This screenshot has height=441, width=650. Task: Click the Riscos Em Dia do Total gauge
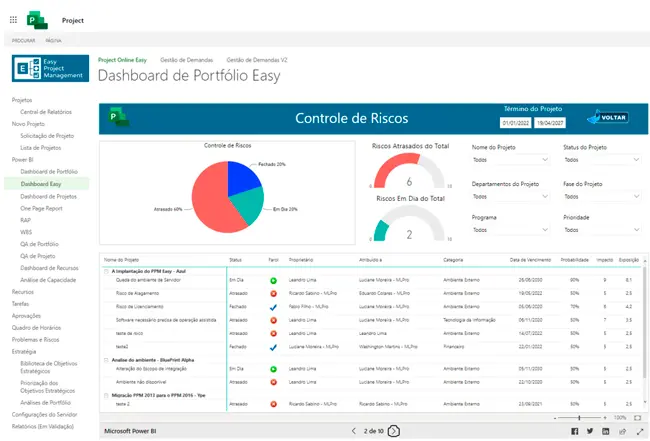pos(410,223)
